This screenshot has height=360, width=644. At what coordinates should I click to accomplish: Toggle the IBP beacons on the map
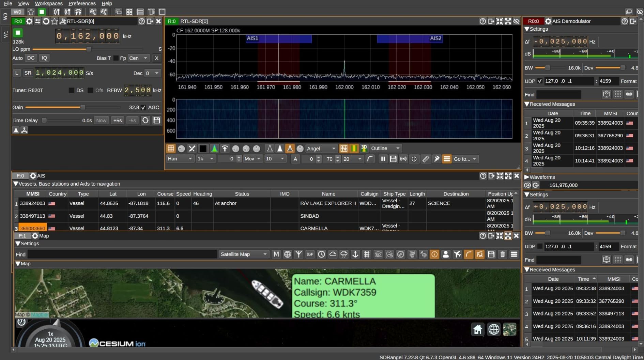pos(310,254)
